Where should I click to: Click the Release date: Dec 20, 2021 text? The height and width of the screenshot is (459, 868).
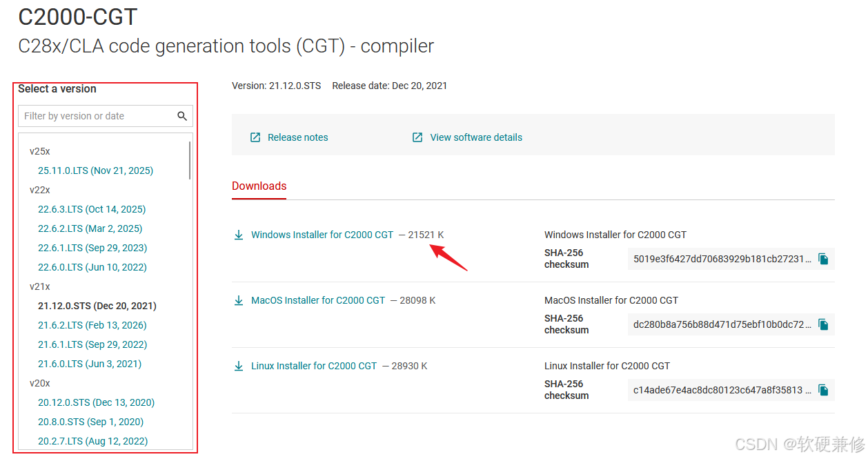(x=389, y=86)
